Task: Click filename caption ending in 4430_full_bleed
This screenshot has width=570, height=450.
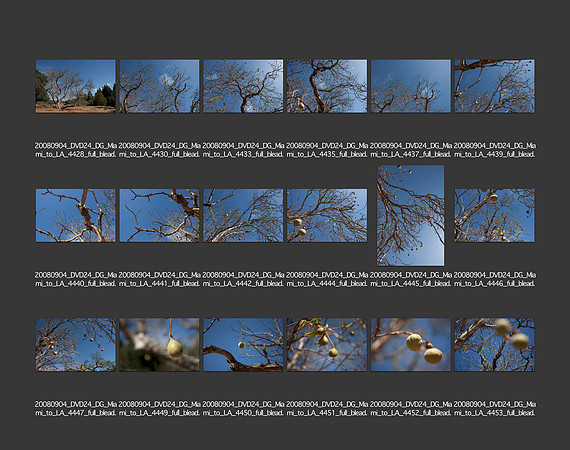Action: pos(160,150)
